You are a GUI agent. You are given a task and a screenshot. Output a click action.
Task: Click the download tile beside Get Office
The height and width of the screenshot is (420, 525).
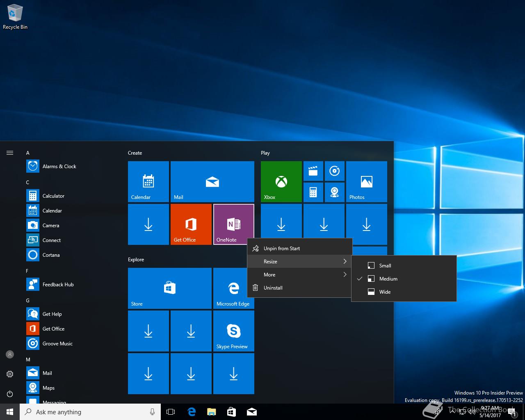click(148, 224)
